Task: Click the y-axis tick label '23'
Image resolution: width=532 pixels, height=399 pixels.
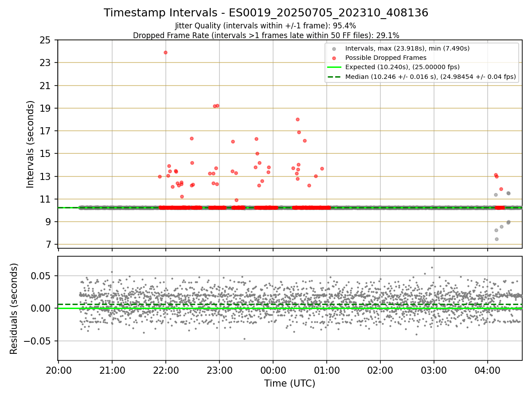Action: (45, 63)
